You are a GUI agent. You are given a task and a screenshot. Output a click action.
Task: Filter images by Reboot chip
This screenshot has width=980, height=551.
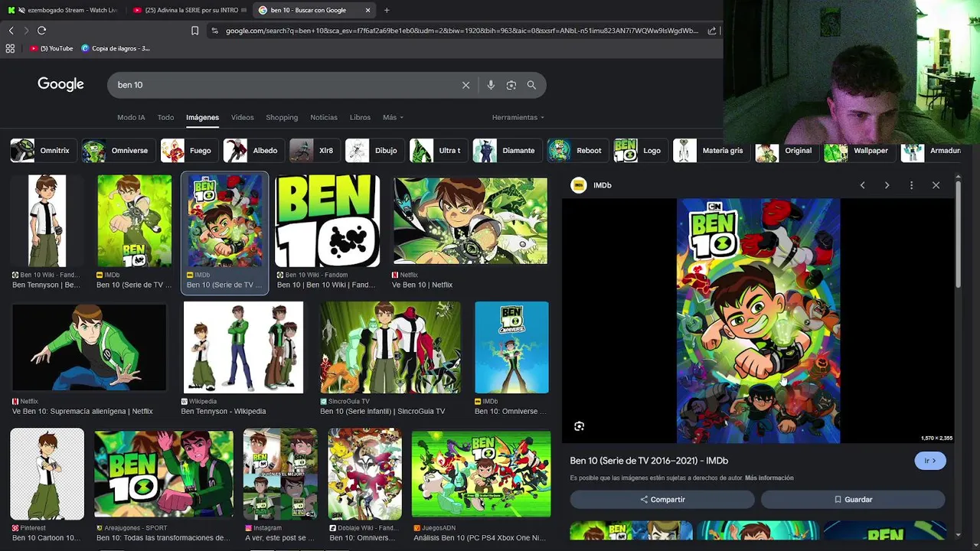click(x=577, y=151)
